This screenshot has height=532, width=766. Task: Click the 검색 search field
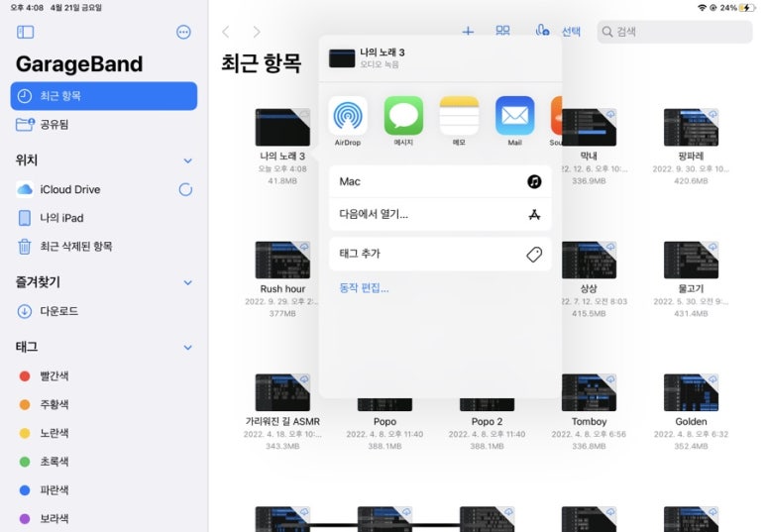tap(674, 32)
